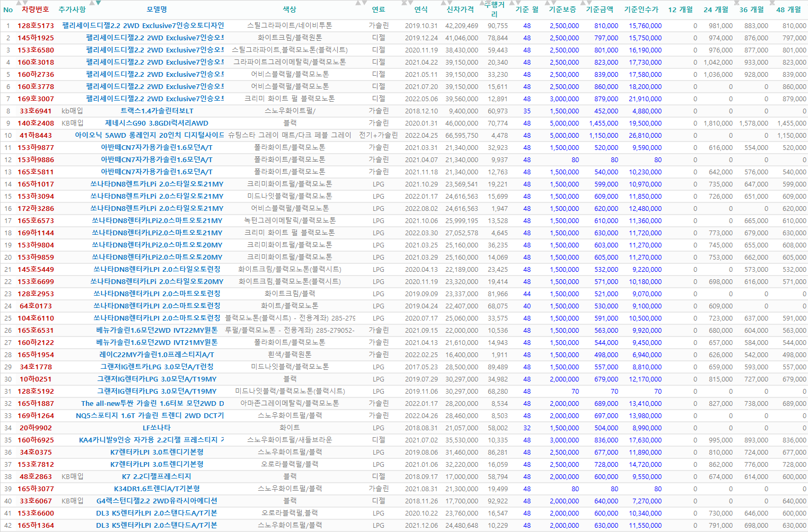Viewport: 808px width, 532px height.
Task: Sort 신차가격 descending using its down arrow
Action: (450, 3)
